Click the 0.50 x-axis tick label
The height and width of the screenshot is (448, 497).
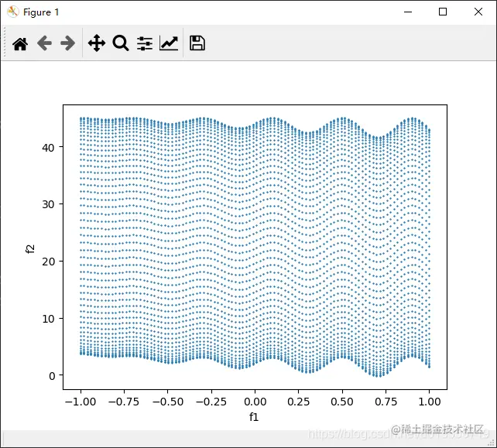(342, 402)
